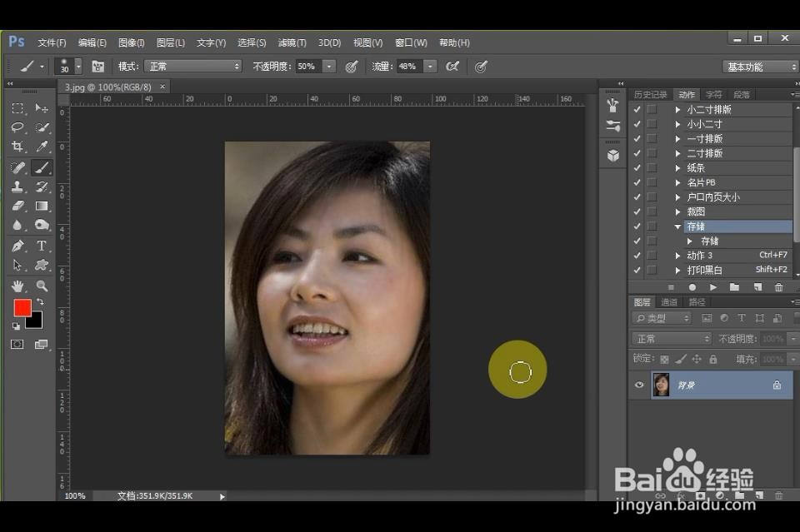This screenshot has height=532, width=800.
Task: Expand the 动作 3 action
Action: coord(677,256)
